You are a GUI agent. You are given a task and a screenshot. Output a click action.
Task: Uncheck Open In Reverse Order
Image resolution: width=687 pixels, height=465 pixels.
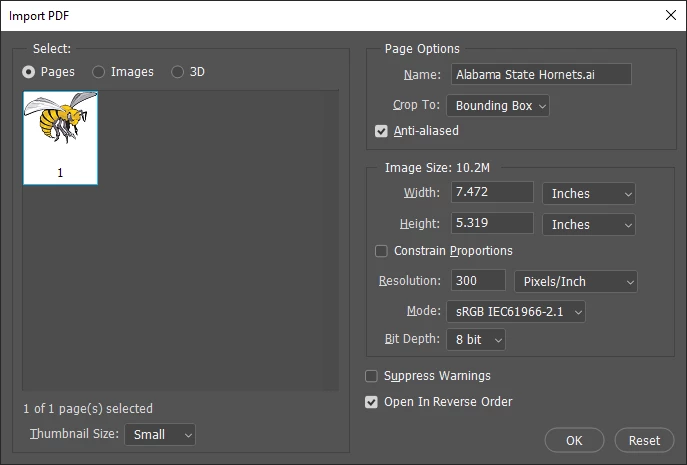pos(371,402)
